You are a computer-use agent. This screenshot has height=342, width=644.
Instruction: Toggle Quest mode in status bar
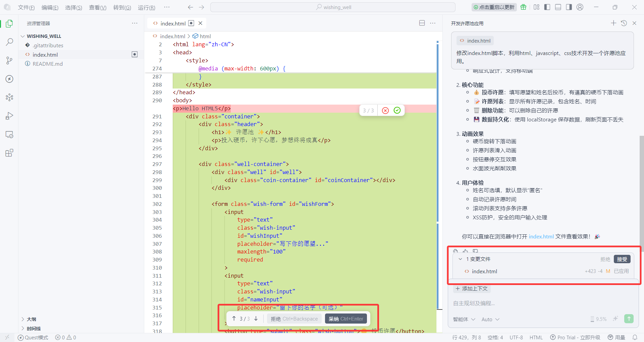click(x=33, y=337)
